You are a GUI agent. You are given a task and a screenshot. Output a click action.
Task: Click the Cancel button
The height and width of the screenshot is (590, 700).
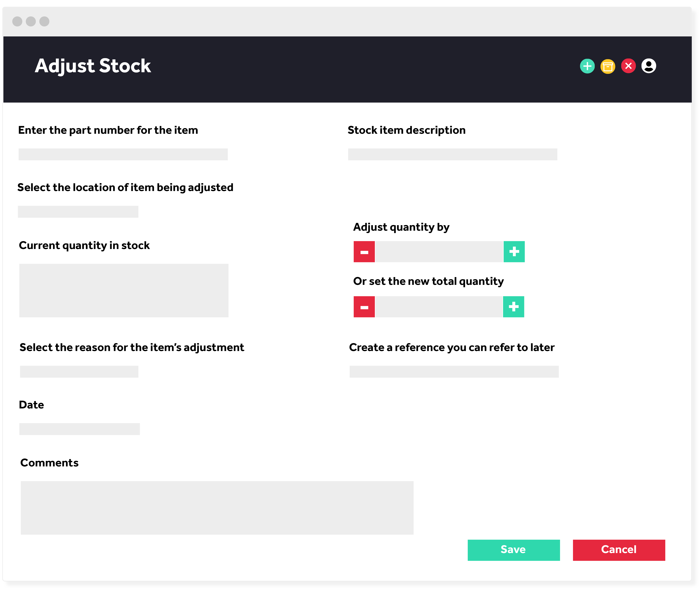point(619,550)
